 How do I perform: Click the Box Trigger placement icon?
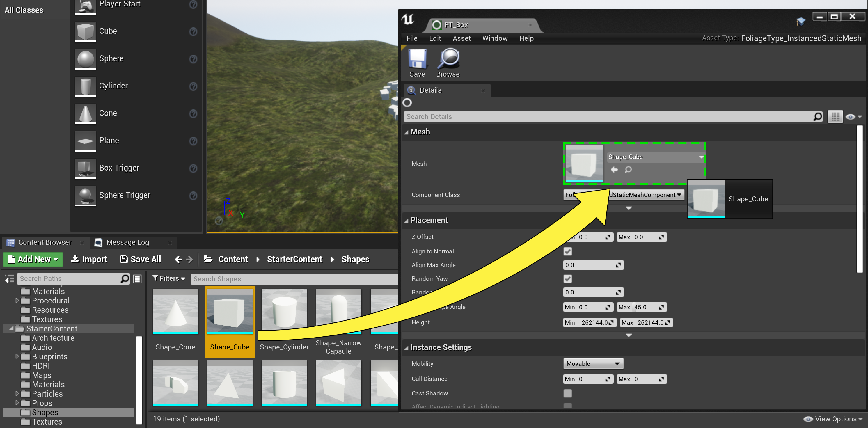coord(85,168)
